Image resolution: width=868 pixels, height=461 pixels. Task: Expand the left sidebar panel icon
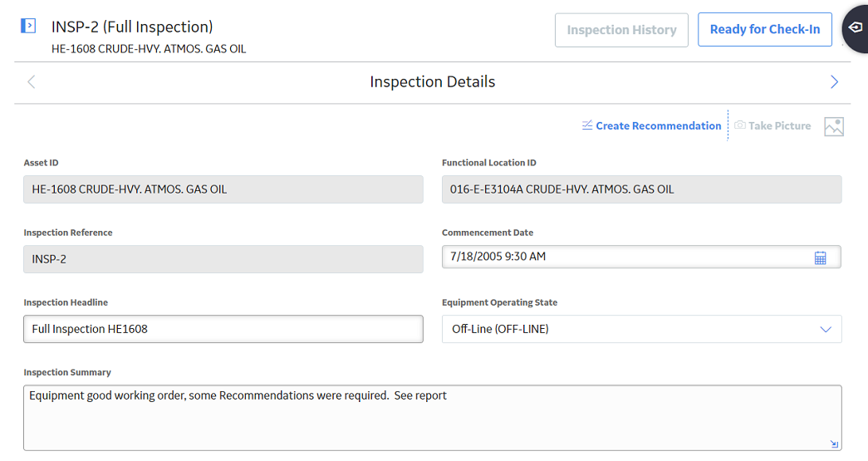[28, 26]
